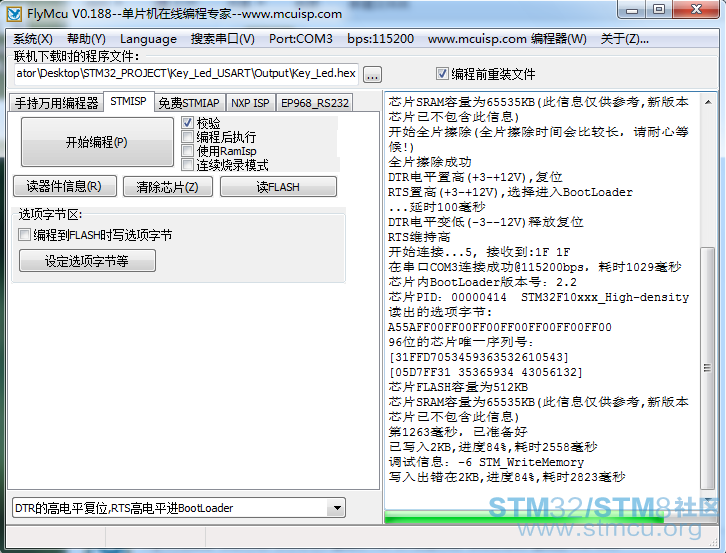Click log line 芯片内BootLoader版本号: 2.2
Image resolution: width=726 pixels, height=553 pixels.
click(x=482, y=282)
